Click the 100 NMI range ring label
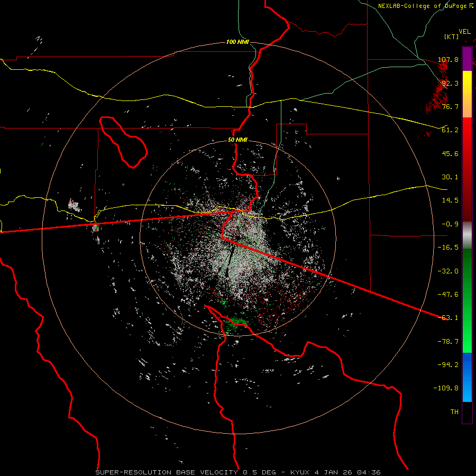The image size is (476, 476). (237, 42)
